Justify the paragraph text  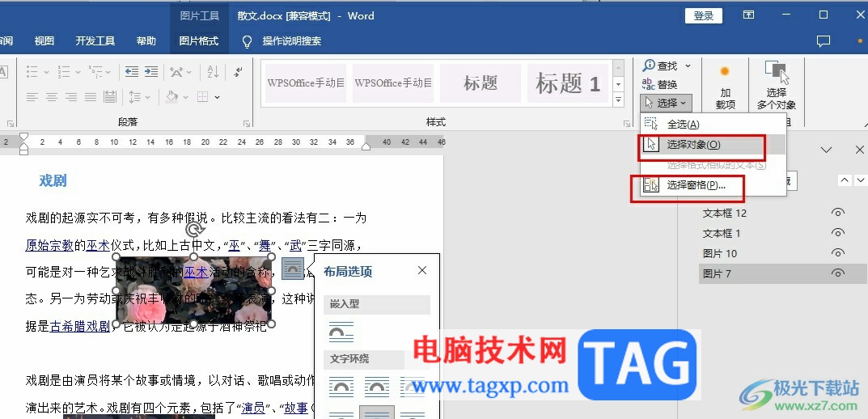[91, 97]
